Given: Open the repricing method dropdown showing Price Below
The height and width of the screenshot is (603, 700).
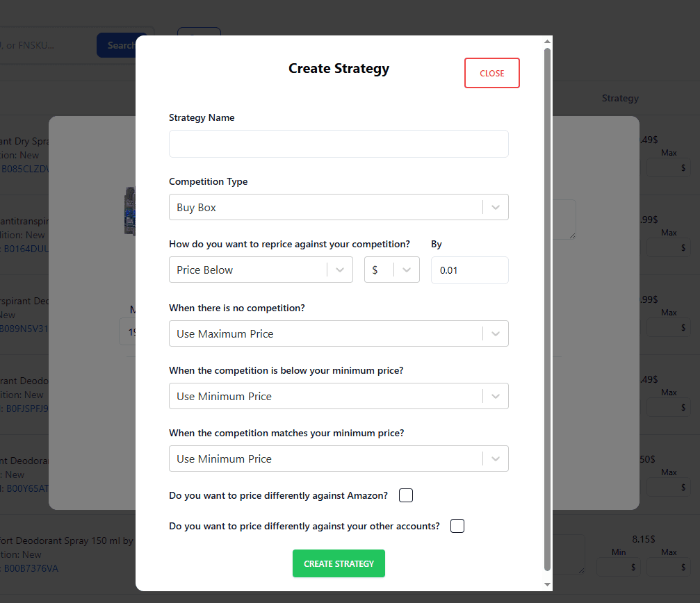Looking at the screenshot, I should pos(261,270).
